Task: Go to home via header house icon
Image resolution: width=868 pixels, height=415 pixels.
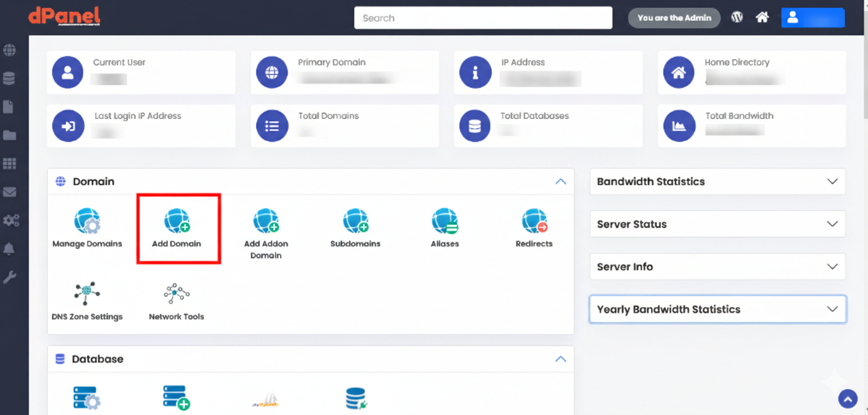Action: coord(762,18)
